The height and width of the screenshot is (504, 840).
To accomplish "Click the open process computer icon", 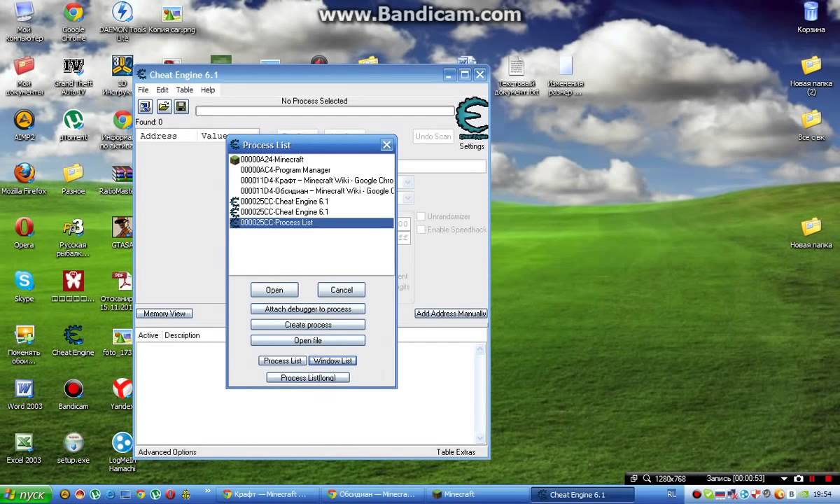I will 145,106.
